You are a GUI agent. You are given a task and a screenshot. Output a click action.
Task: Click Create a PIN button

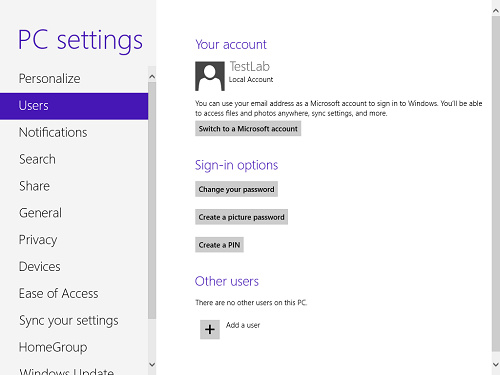(219, 245)
